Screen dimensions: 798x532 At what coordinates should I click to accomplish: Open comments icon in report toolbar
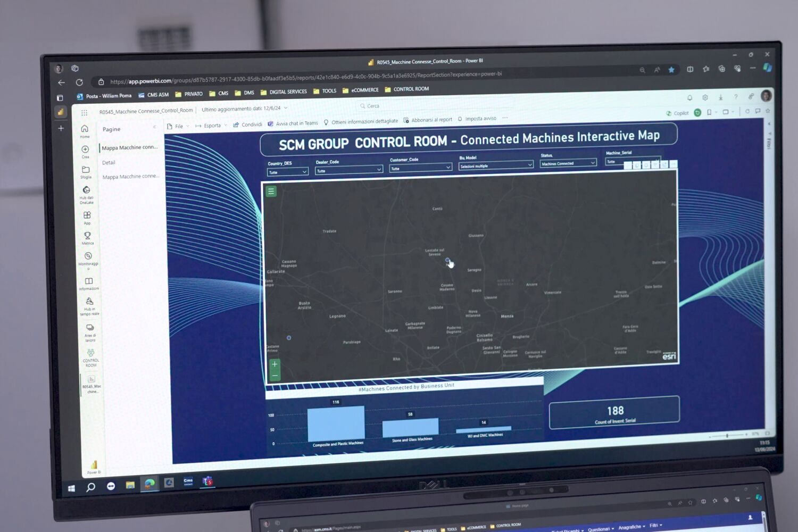click(758, 111)
